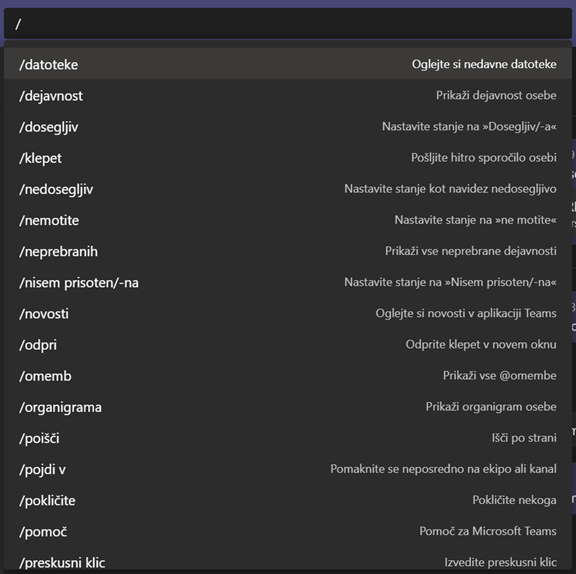Select the /organigrama command
The height and width of the screenshot is (574, 576).
tap(288, 407)
